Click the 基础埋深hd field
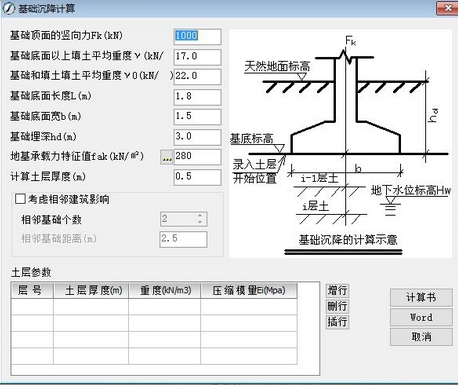Screen dimensions: 458x385 (197, 137)
